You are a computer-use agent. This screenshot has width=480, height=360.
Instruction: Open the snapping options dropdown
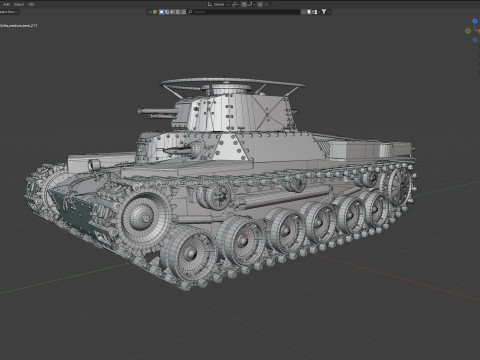(x=252, y=4)
